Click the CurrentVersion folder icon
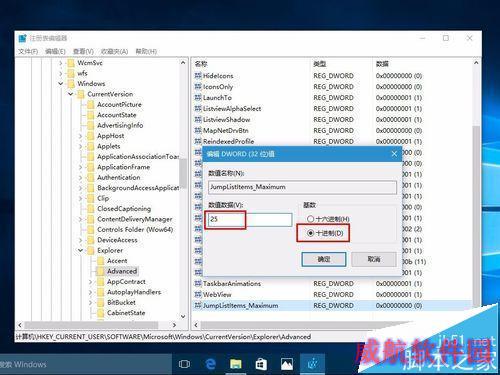Viewport: 500px width, 375px height. coord(81,94)
